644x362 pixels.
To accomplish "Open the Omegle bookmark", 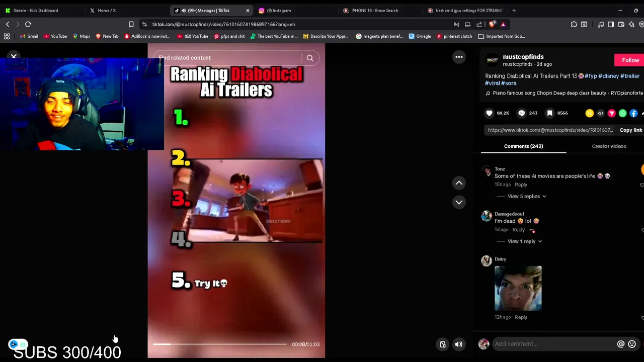I will [x=420, y=36].
